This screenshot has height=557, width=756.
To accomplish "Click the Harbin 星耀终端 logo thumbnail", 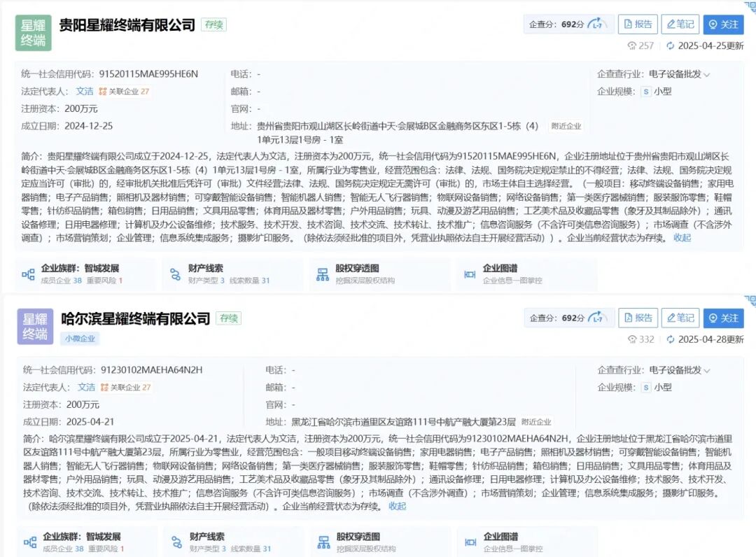I will coord(34,326).
